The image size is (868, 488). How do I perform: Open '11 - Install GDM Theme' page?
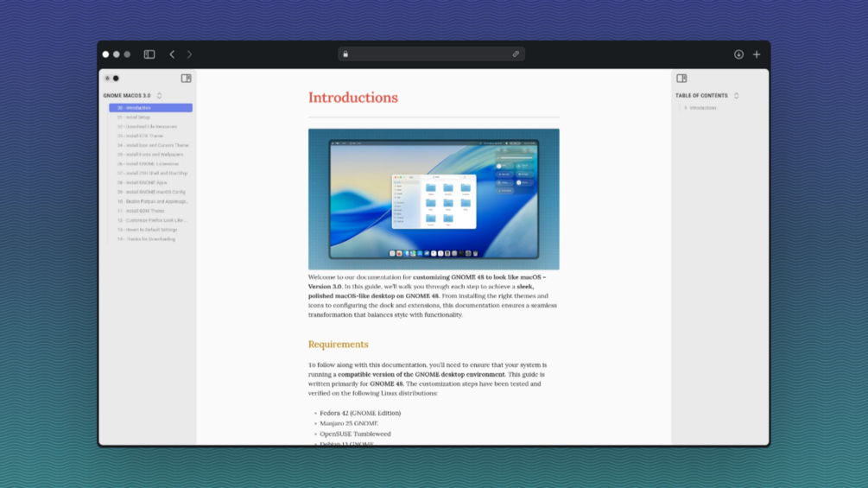(x=141, y=211)
